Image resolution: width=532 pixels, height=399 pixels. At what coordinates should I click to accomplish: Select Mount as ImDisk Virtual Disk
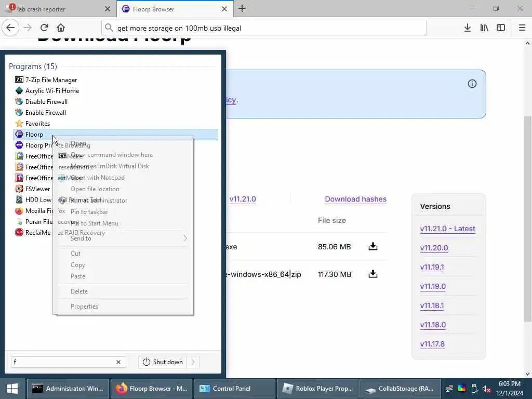[x=123, y=166]
